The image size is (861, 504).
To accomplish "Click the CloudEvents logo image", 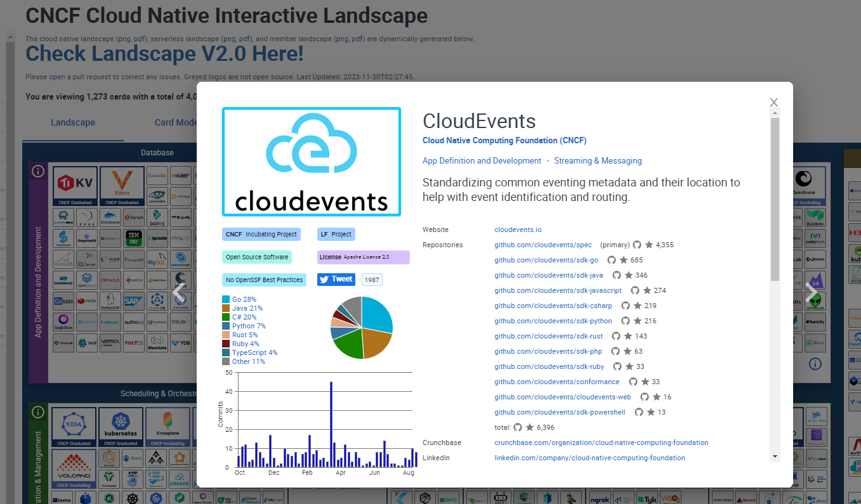I will tap(312, 162).
